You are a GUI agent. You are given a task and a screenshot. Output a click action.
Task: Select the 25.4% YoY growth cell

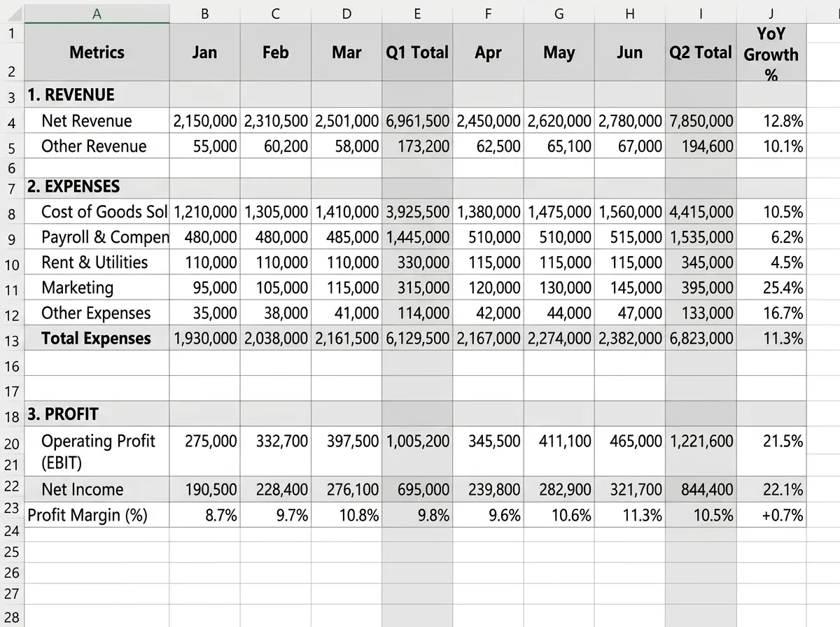pos(771,288)
